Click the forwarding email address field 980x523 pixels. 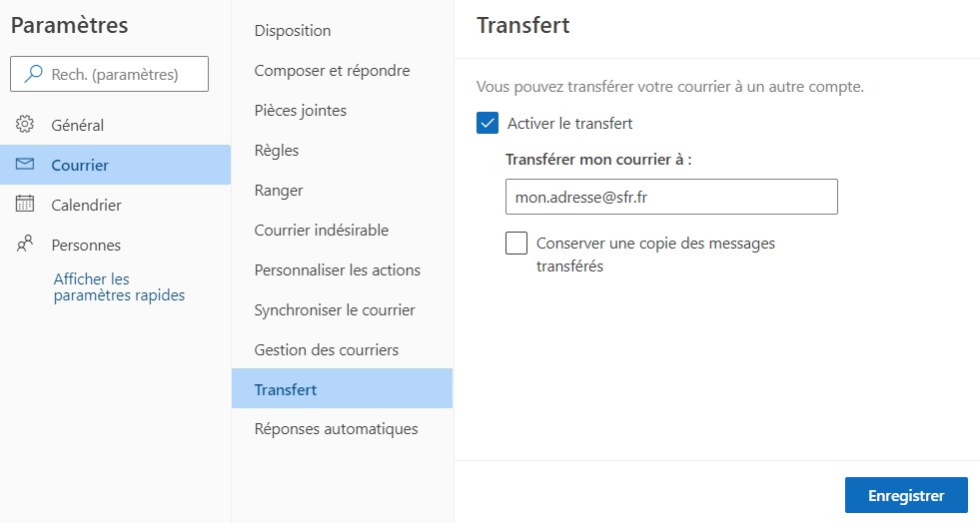click(671, 197)
